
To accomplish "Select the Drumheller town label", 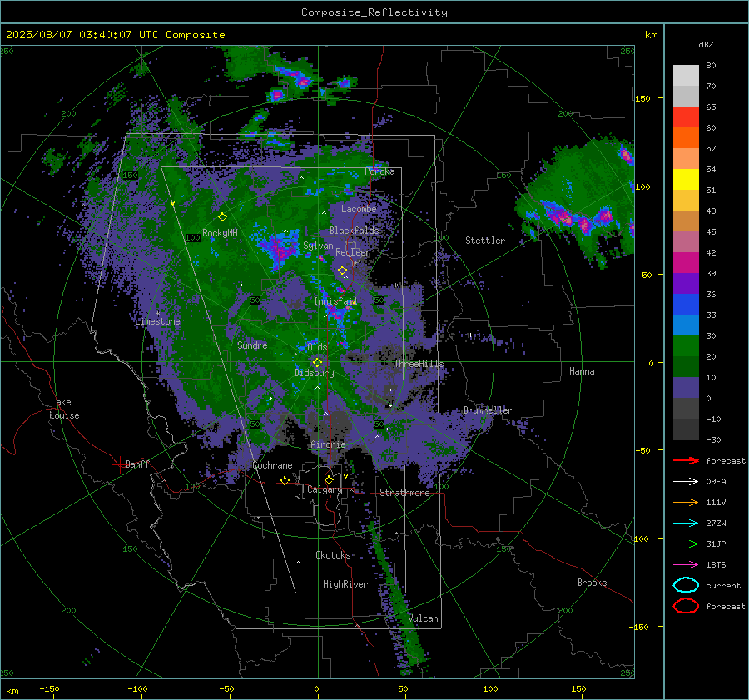I will (x=488, y=410).
